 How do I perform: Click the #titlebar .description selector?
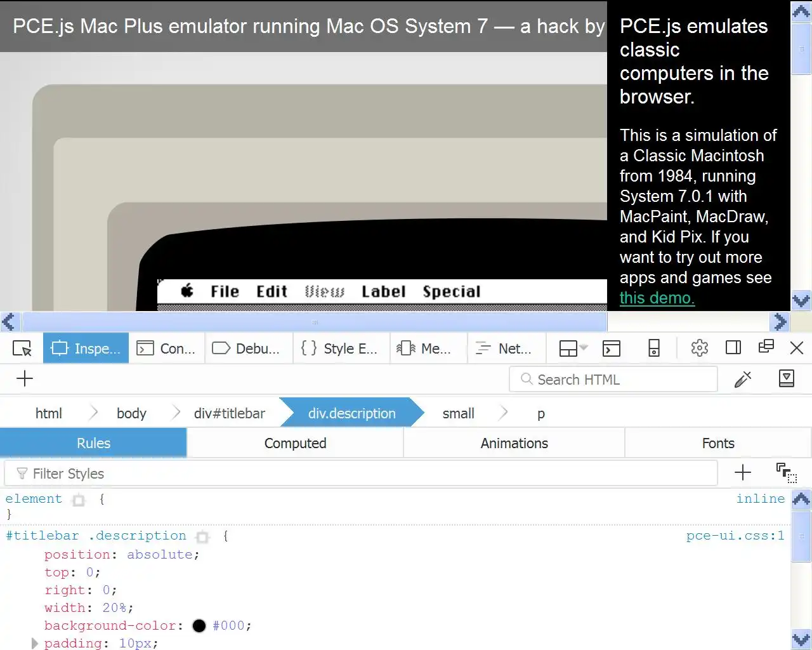pos(96,536)
